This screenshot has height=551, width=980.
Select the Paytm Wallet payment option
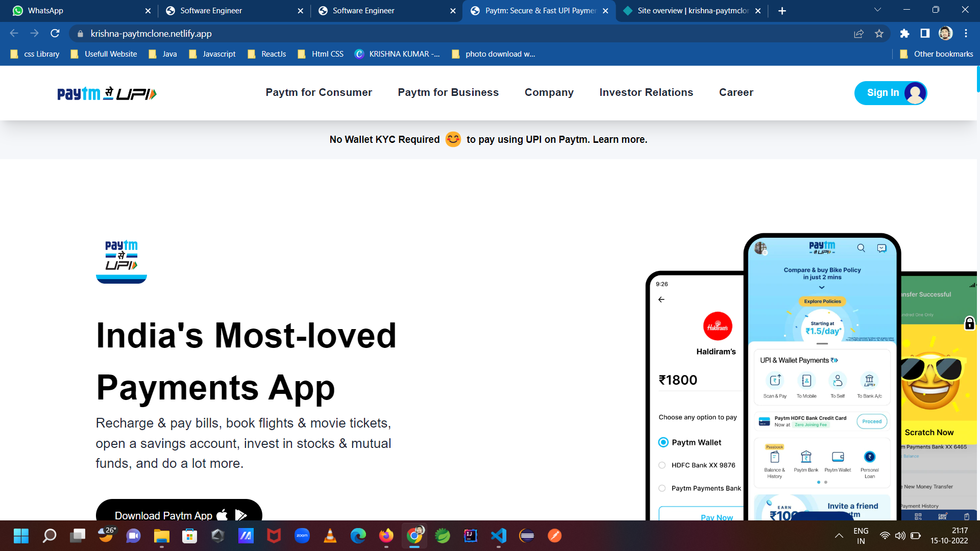pos(663,442)
